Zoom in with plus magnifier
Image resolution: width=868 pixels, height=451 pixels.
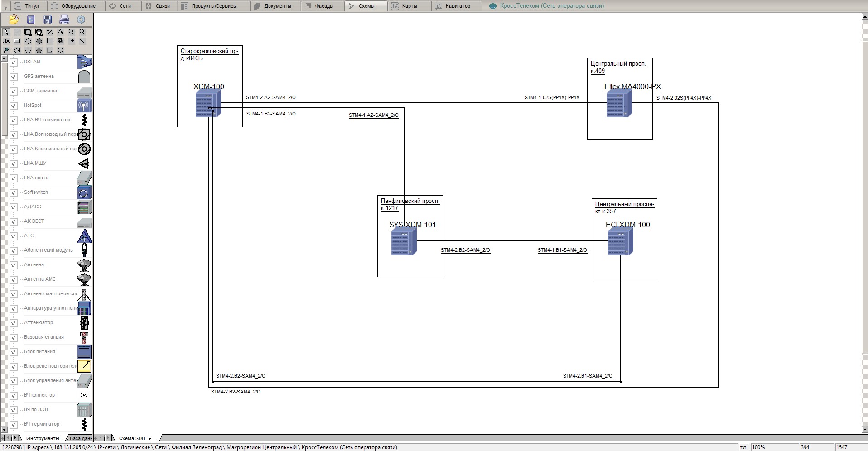pyautogui.click(x=82, y=32)
